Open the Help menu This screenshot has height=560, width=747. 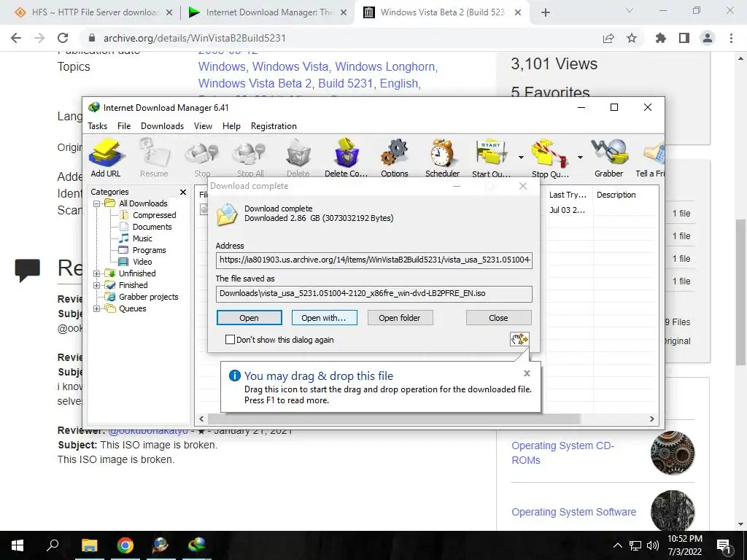click(x=231, y=125)
